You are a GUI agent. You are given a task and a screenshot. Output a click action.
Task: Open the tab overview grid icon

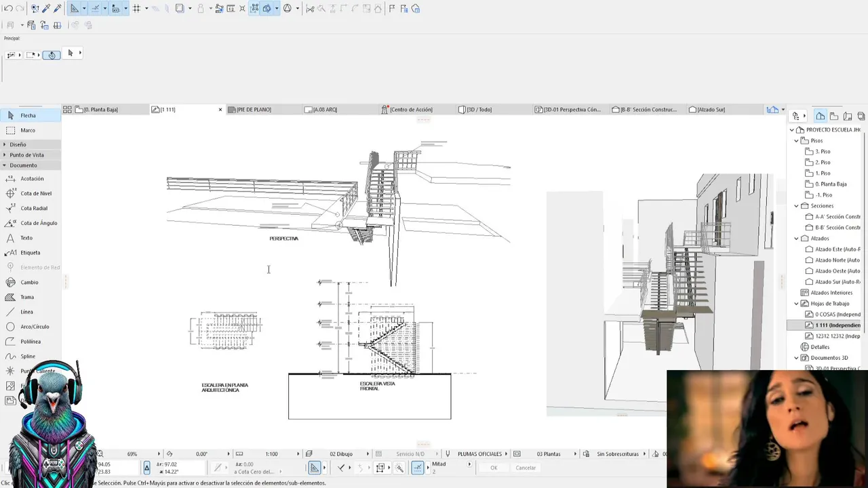67,109
